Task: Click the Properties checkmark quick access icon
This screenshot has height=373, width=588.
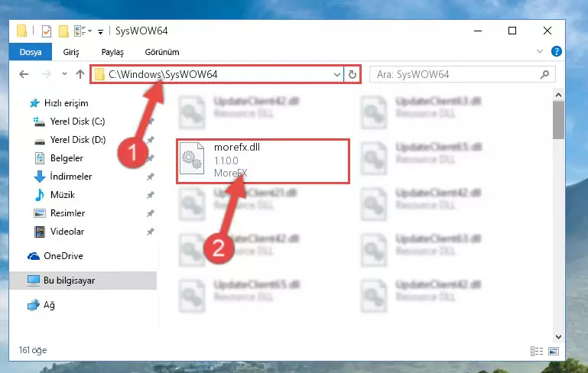Action: coord(47,31)
